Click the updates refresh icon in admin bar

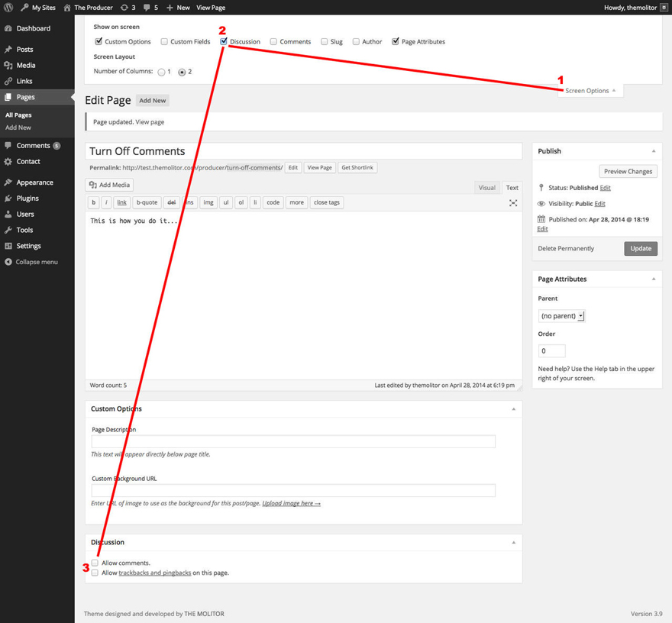[x=124, y=8]
